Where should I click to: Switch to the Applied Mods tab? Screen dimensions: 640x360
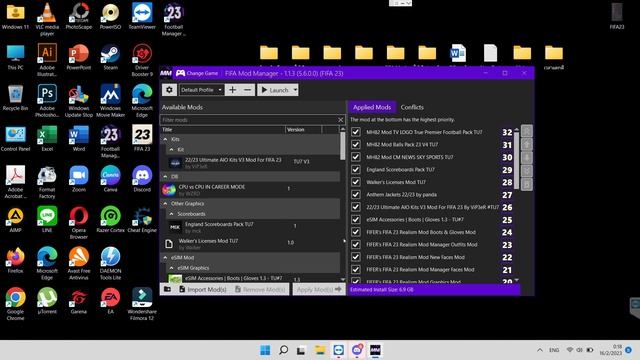pos(372,107)
